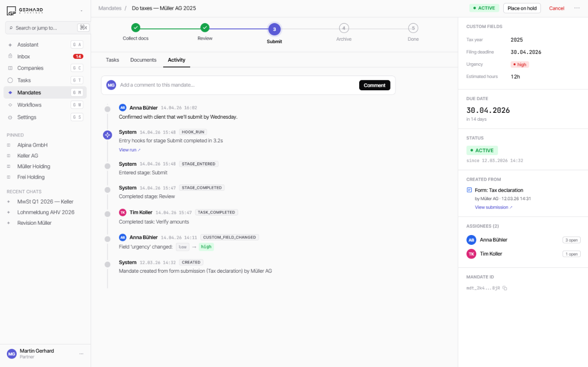Click the Tasks circle icon
This screenshot has width=588, height=367.
click(x=10, y=80)
